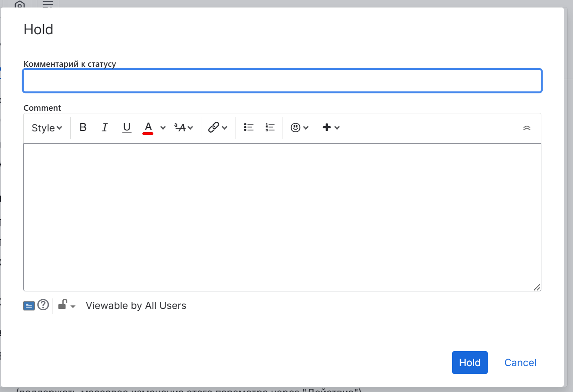Viewport: 573px width, 392px height.
Task: Open comment visibility lock dropdown
Action: coord(67,305)
